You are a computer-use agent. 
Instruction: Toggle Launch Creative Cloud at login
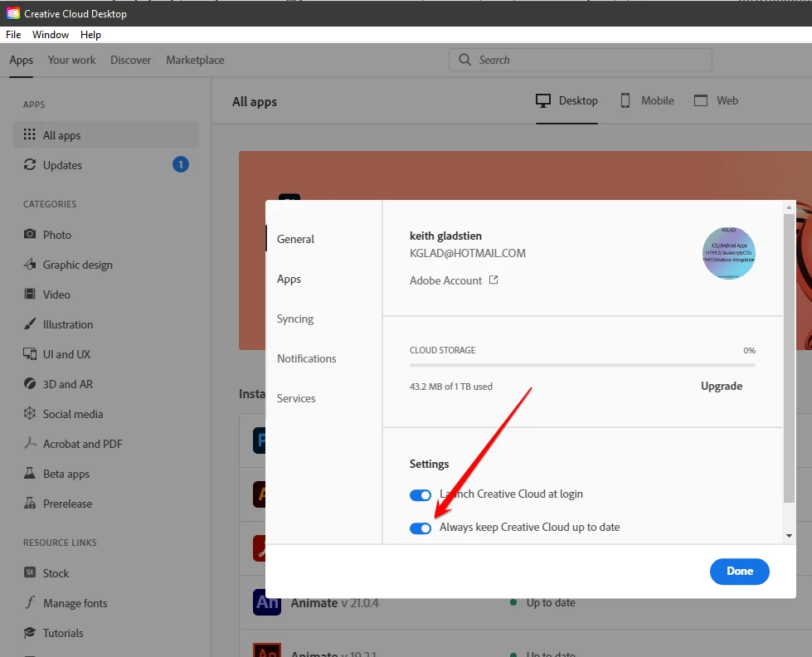click(x=420, y=494)
